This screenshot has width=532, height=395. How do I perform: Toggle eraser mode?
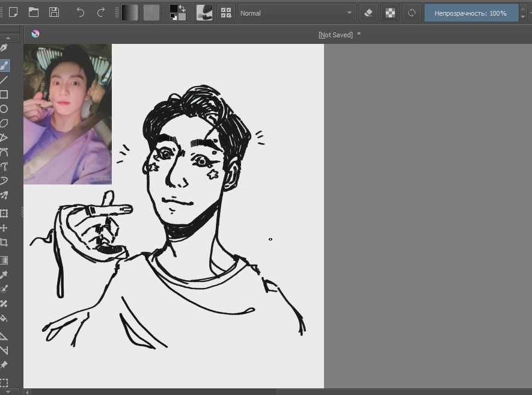tap(368, 13)
